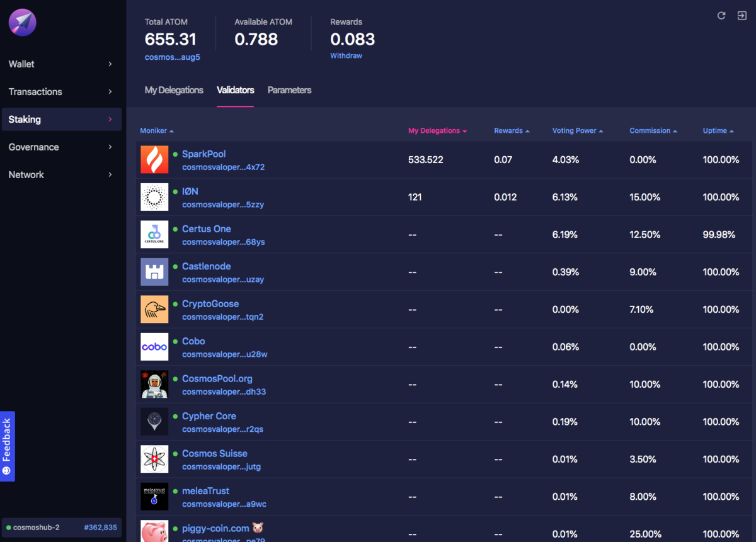Click Certus One address cosmosvaloper…68ys
This screenshot has height=542, width=756.
point(224,242)
